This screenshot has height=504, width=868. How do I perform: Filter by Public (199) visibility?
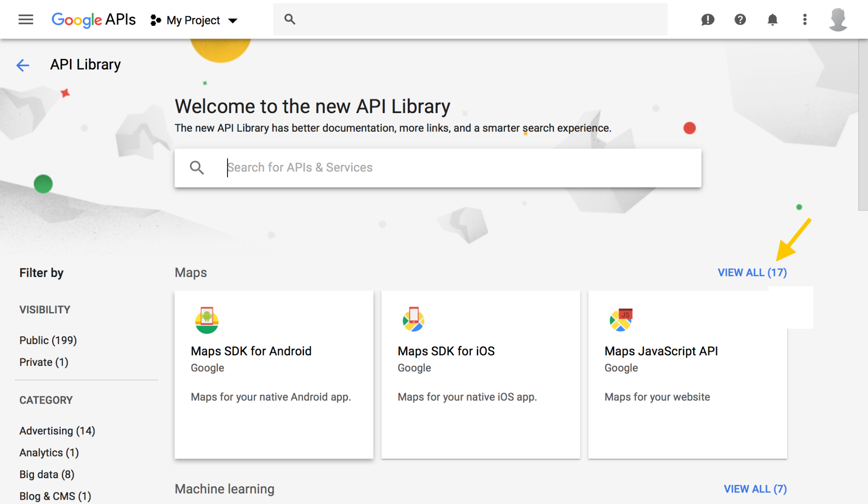48,341
